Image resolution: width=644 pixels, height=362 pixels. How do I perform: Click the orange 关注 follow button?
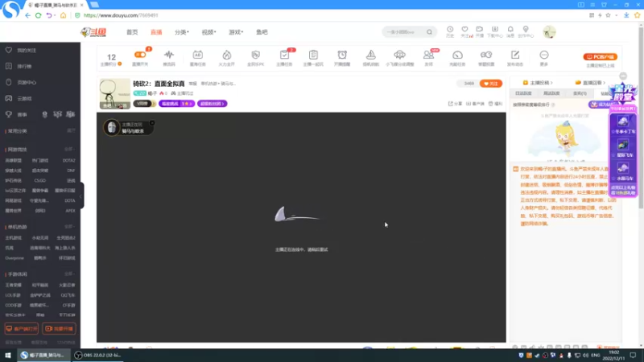[491, 84]
